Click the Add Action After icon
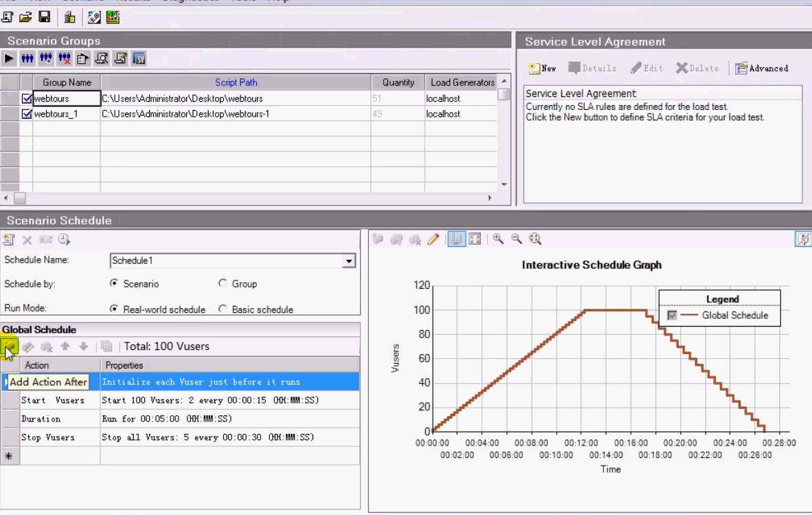This screenshot has height=515, width=812. click(10, 346)
